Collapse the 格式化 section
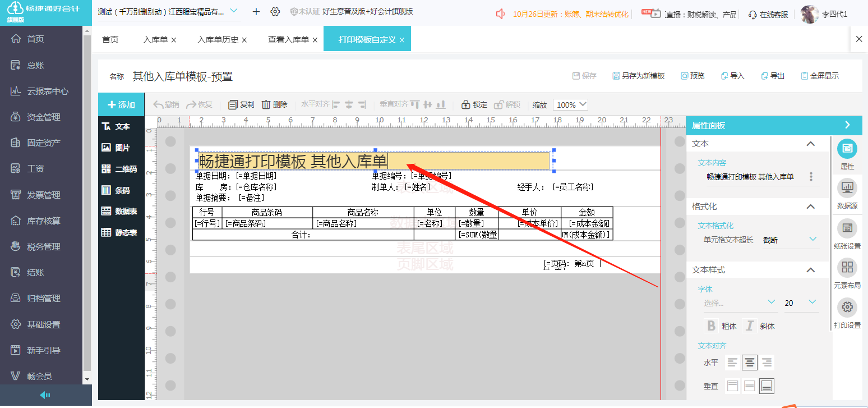868x408 pixels. (810, 207)
